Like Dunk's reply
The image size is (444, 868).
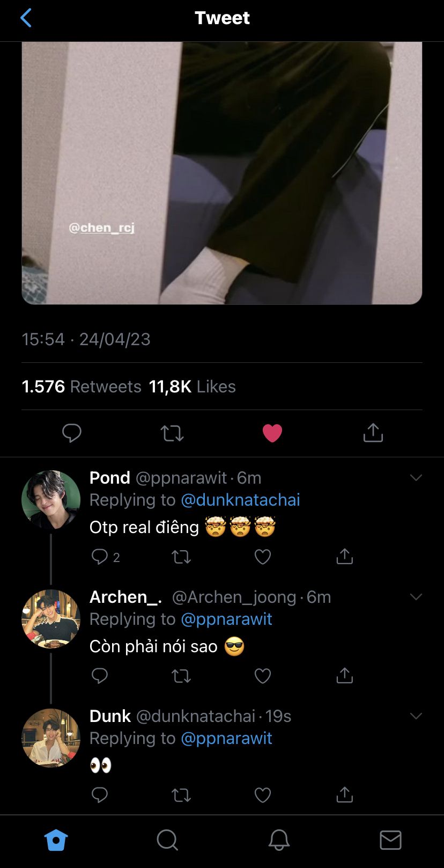click(x=263, y=795)
